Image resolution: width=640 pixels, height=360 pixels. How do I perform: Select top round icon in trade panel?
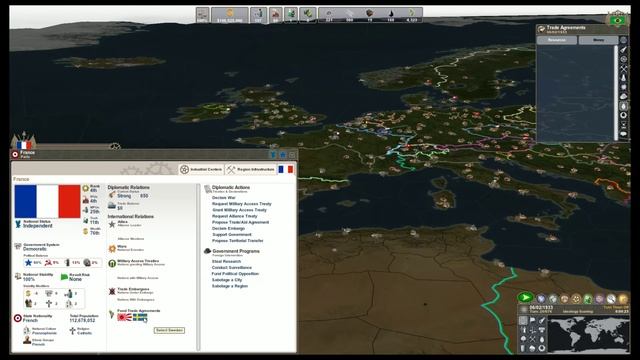tap(624, 40)
